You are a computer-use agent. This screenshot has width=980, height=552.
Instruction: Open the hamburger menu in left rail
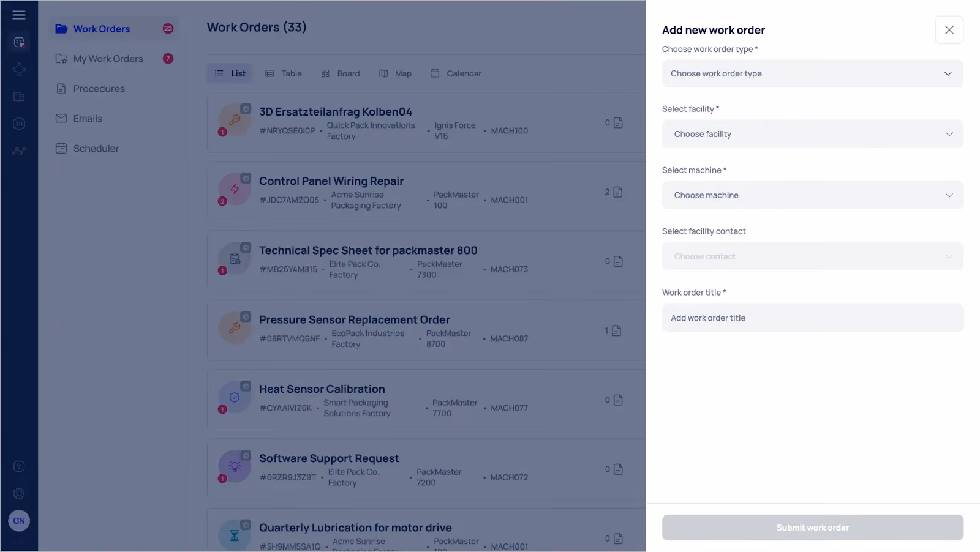coord(19,15)
